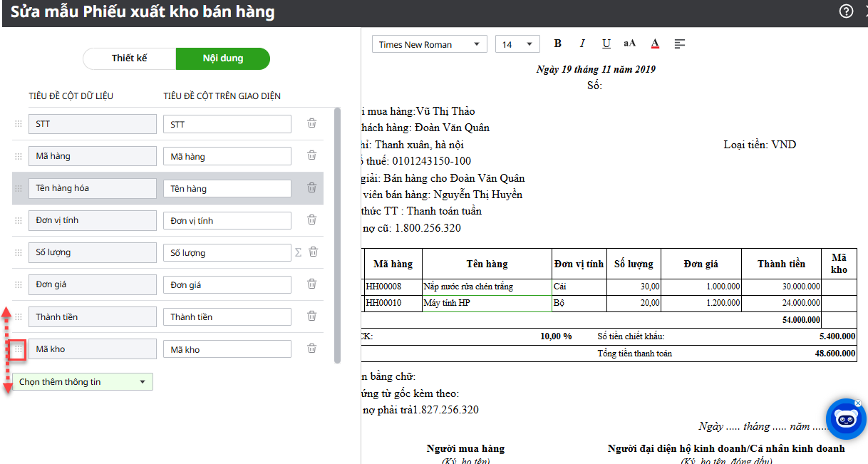Viewport: 868px width, 464px height.
Task: Click the sum icon for Số lượng
Action: 299,252
